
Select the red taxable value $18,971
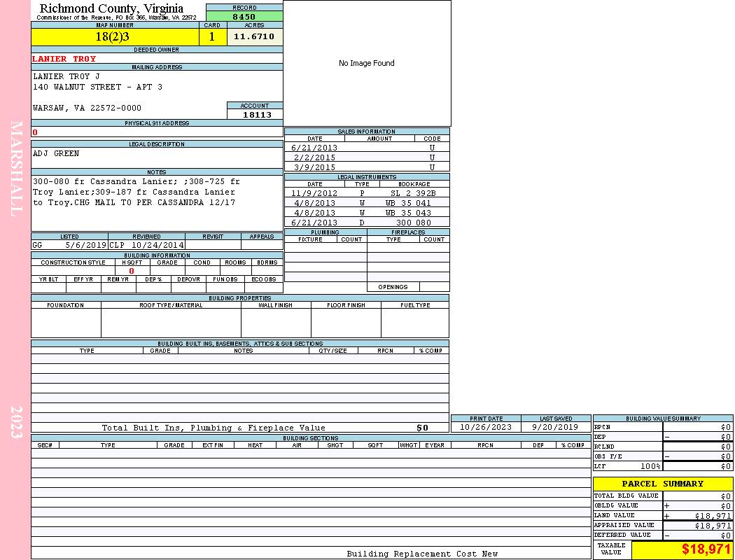[706, 549]
